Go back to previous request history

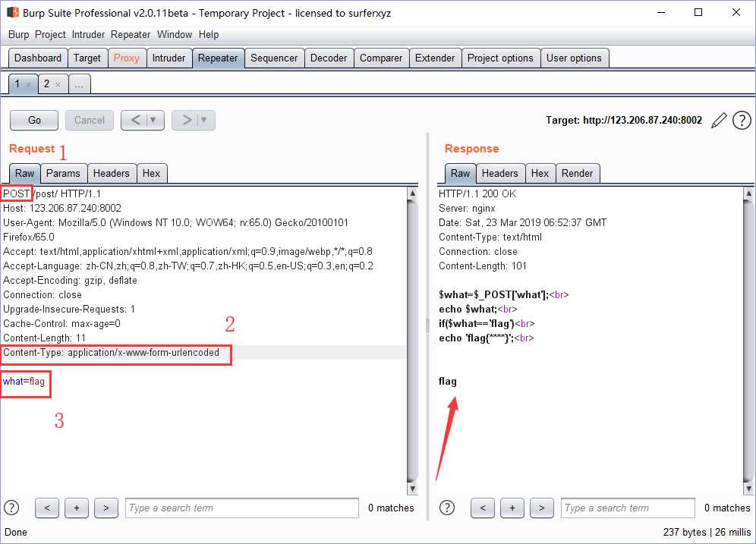[x=135, y=120]
